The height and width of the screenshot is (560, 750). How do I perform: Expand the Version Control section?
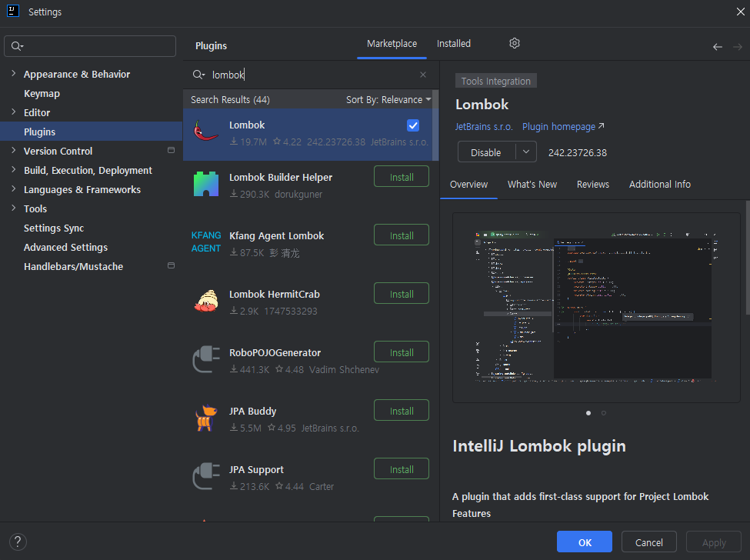tap(13, 150)
